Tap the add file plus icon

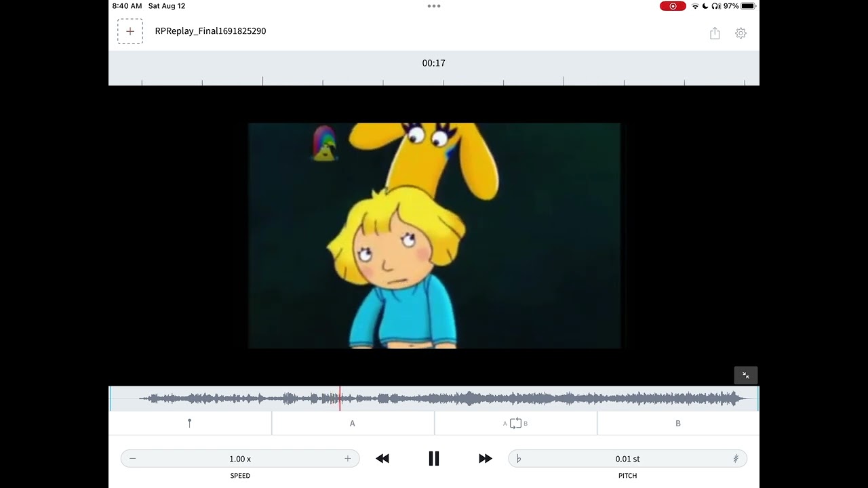pos(130,31)
